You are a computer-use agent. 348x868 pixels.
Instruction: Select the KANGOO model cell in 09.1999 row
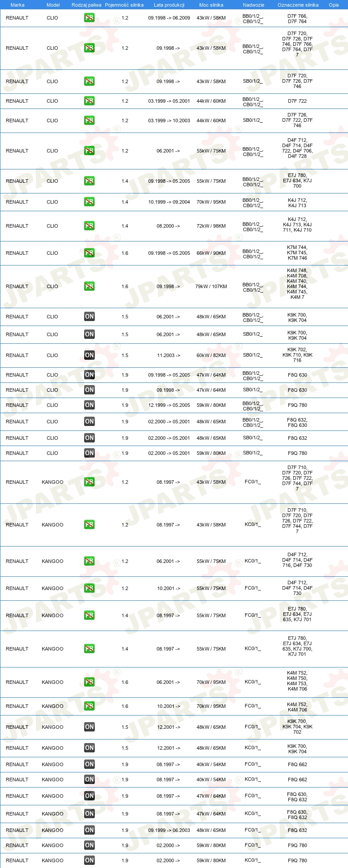click(x=53, y=831)
